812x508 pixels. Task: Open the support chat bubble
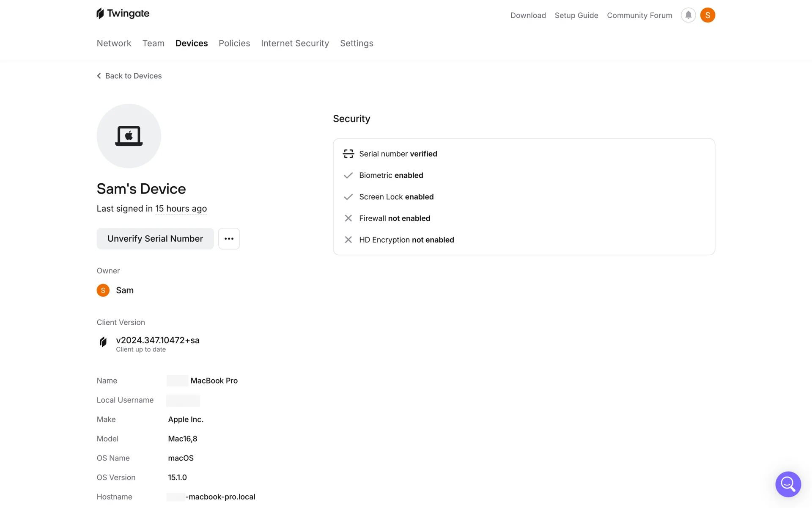point(788,484)
